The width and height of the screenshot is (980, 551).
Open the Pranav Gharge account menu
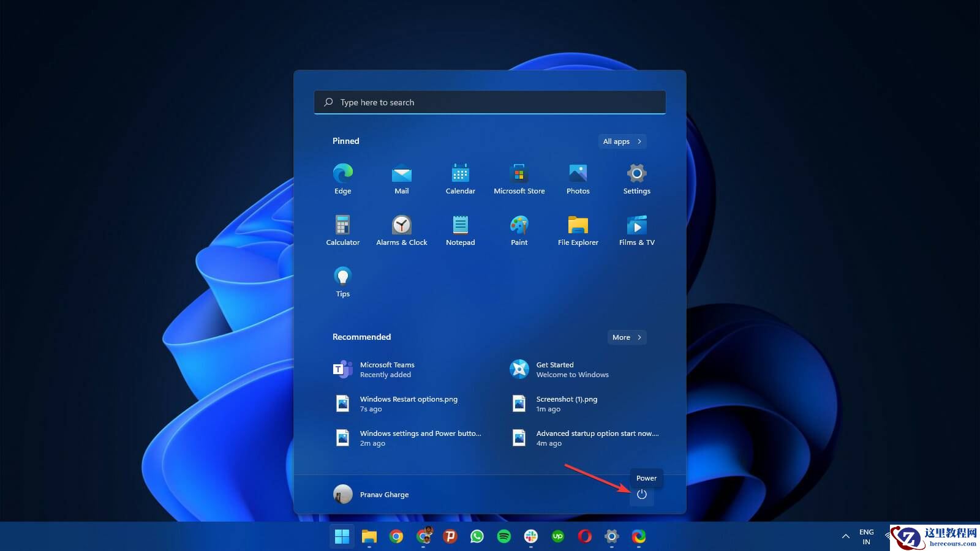371,494
